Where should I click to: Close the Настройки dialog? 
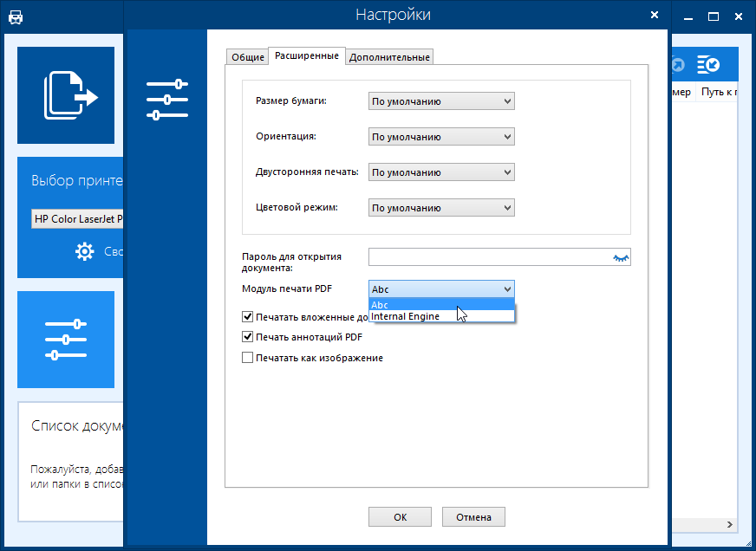pyautogui.click(x=655, y=15)
